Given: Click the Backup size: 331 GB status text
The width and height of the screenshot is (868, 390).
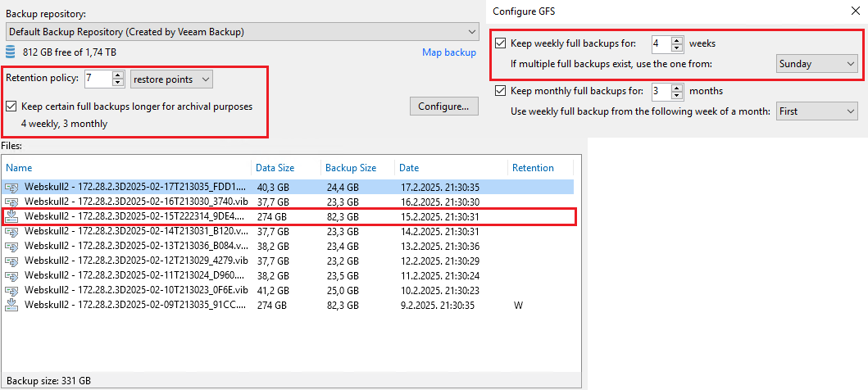Looking at the screenshot, I should click(48, 381).
